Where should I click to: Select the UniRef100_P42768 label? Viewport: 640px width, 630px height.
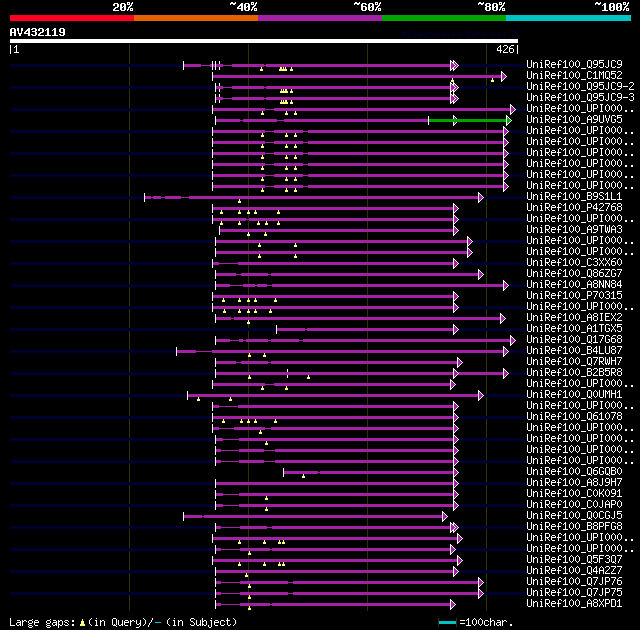coord(574,207)
